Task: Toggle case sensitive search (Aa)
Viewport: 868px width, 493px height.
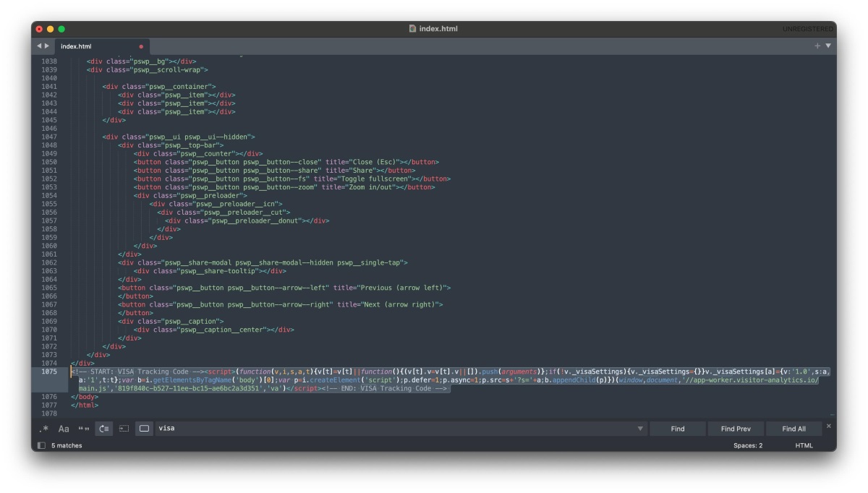Action: [x=64, y=429]
